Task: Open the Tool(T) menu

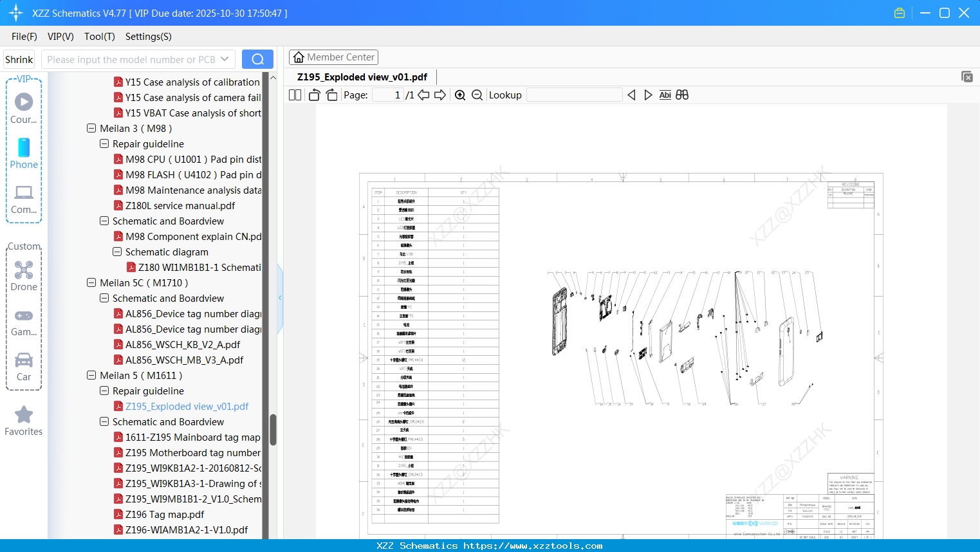Action: (x=100, y=37)
